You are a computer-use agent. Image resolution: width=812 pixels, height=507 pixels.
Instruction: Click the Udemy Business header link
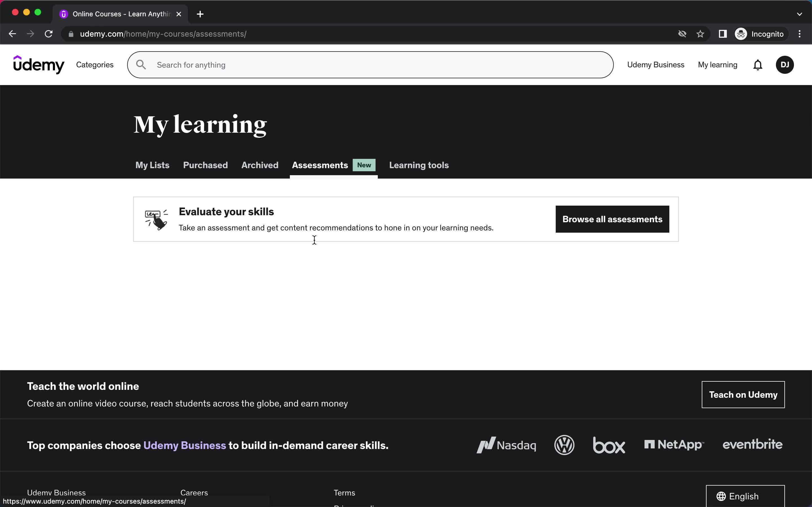[655, 65]
